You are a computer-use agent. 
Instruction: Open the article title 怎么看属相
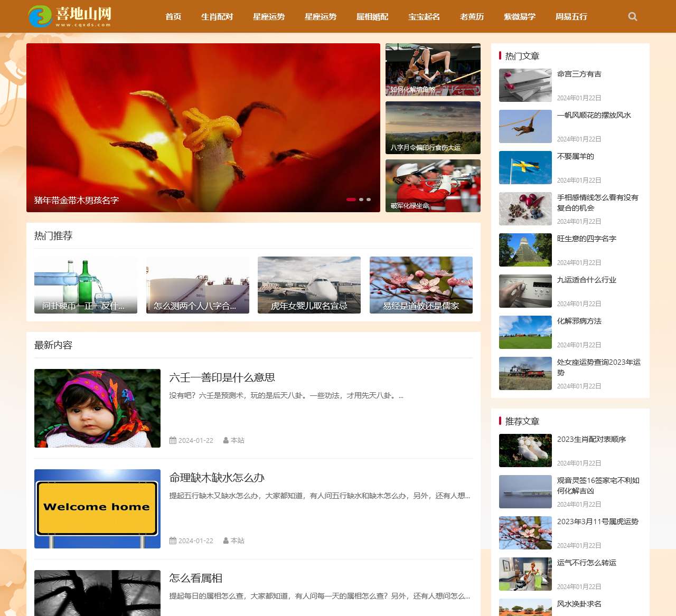196,578
